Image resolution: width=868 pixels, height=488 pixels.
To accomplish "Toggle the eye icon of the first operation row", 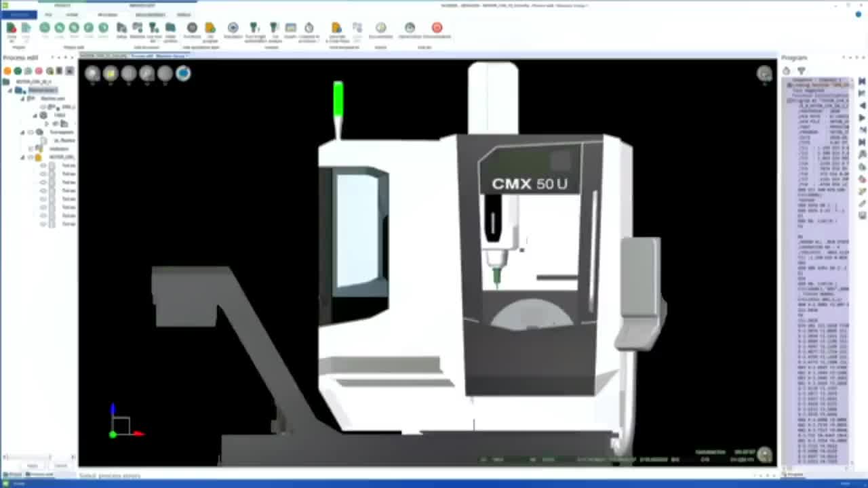I will pos(43,165).
